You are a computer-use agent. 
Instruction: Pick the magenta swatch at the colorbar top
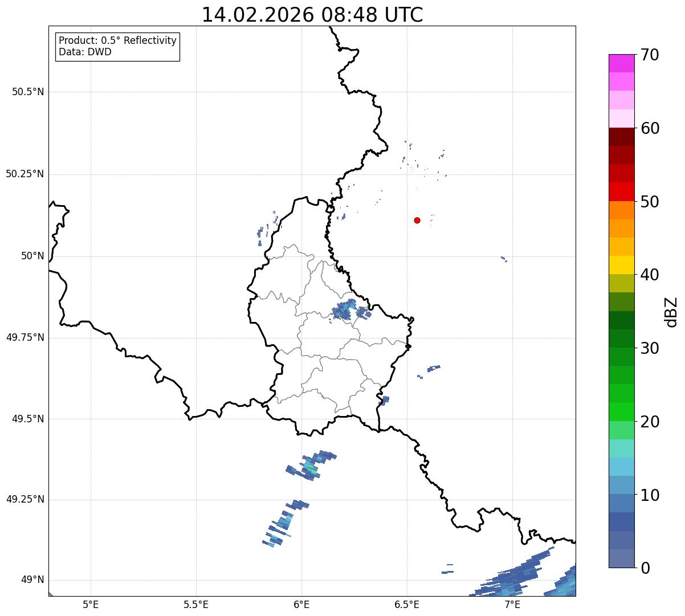coord(621,63)
